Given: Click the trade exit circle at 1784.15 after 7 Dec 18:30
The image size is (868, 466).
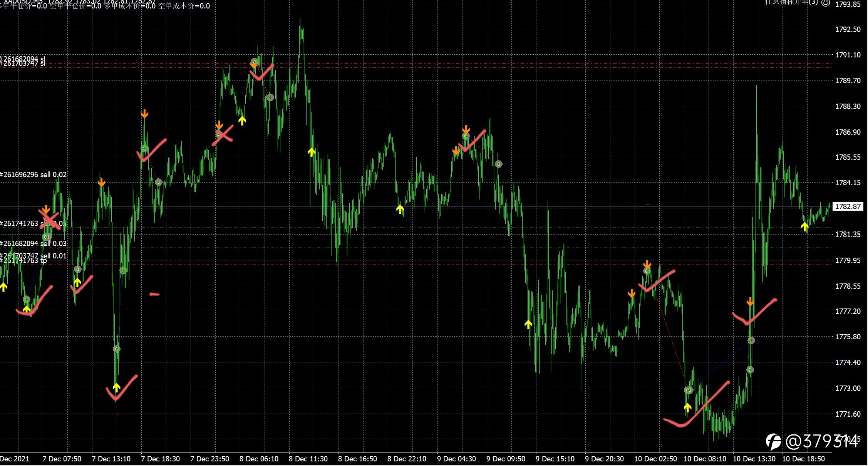Looking at the screenshot, I should 159,182.
